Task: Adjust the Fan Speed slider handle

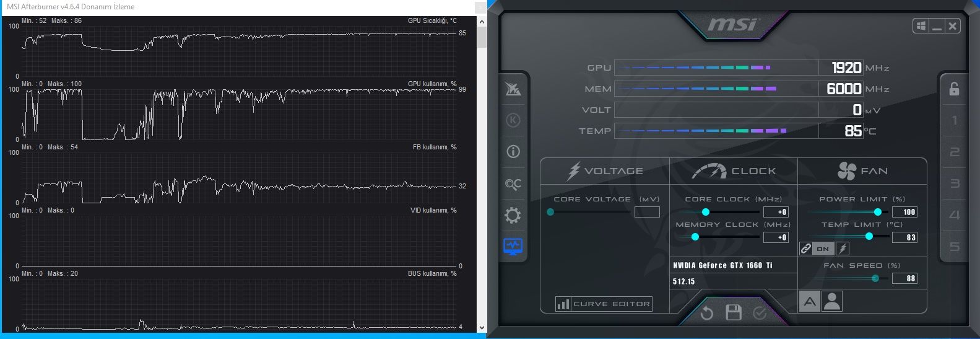Action: coord(875,278)
